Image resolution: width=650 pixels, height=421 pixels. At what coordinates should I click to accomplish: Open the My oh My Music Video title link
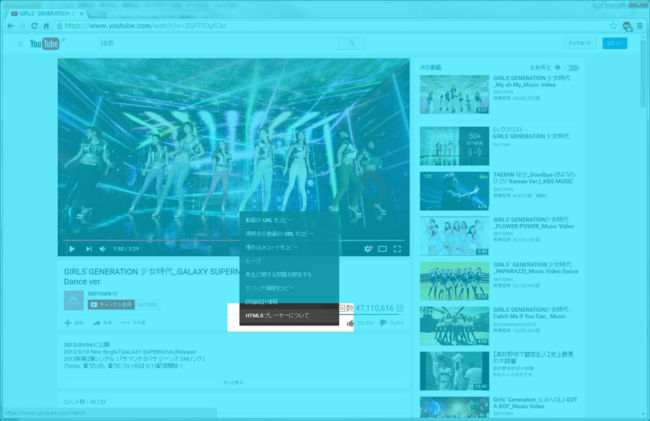tap(531, 81)
